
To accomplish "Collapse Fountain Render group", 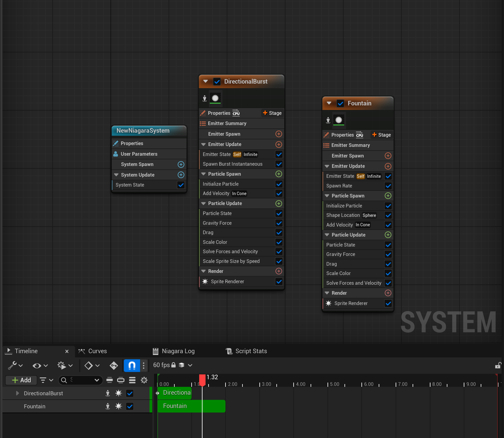I will coord(327,293).
